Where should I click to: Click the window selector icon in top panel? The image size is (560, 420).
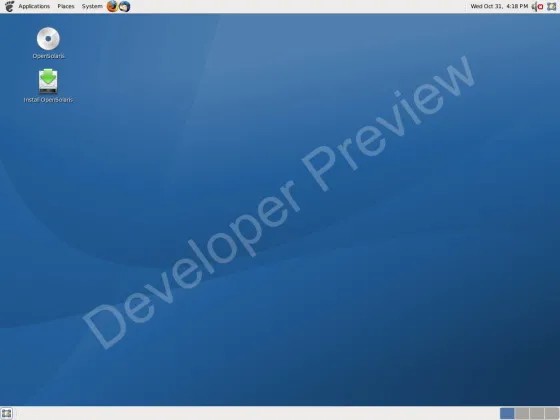[x=551, y=6]
